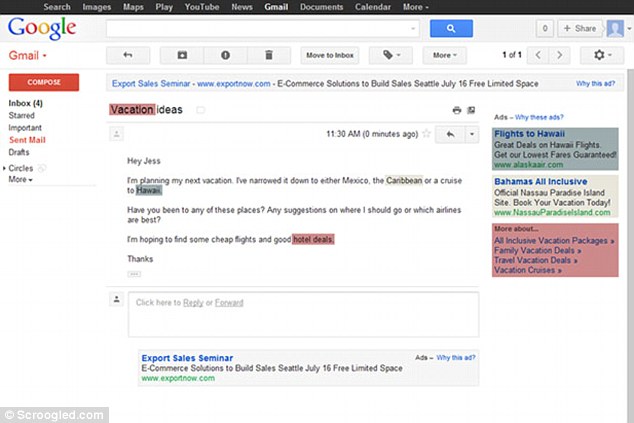634x423 pixels.
Task: Open the More actions dropdown in toolbar
Action: [x=444, y=55]
